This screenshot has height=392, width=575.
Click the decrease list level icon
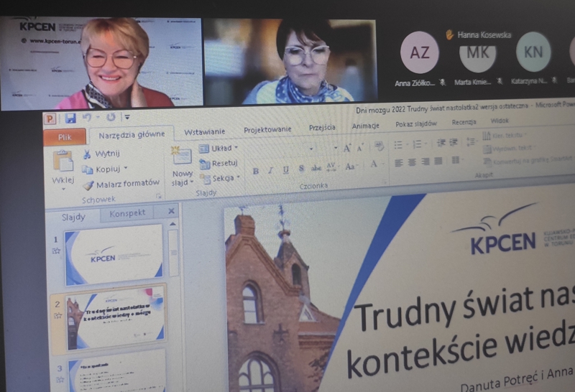[x=441, y=143]
